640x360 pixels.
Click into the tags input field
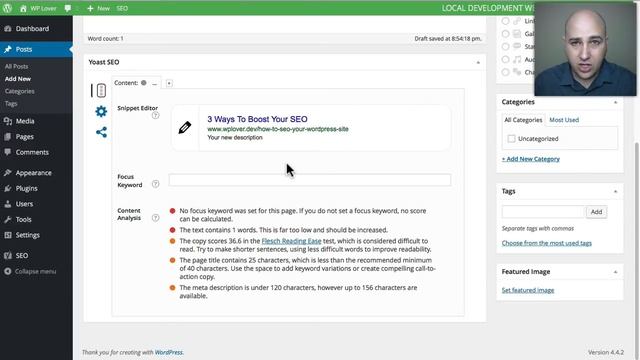[x=543, y=212]
